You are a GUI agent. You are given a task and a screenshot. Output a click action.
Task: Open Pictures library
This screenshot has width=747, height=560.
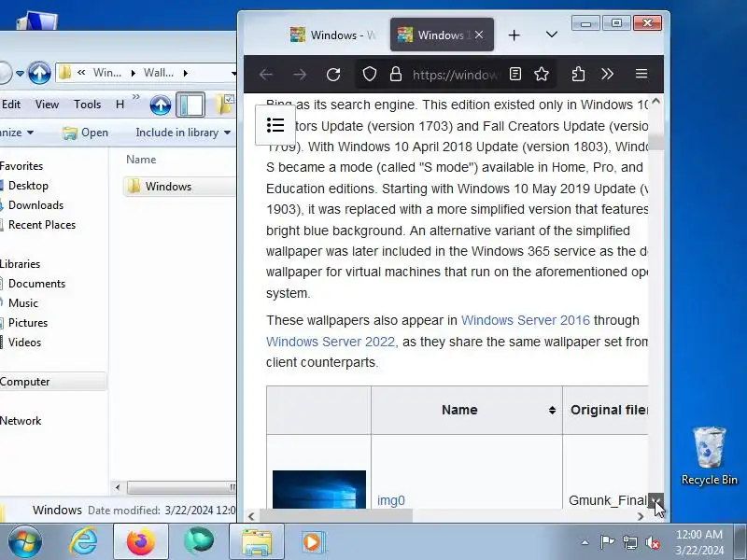tap(28, 322)
